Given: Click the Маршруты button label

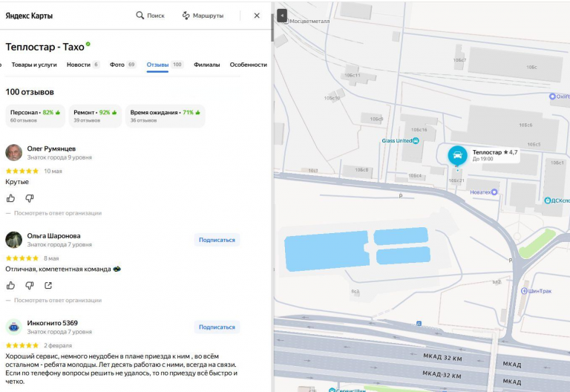Looking at the screenshot, I should [x=208, y=16].
